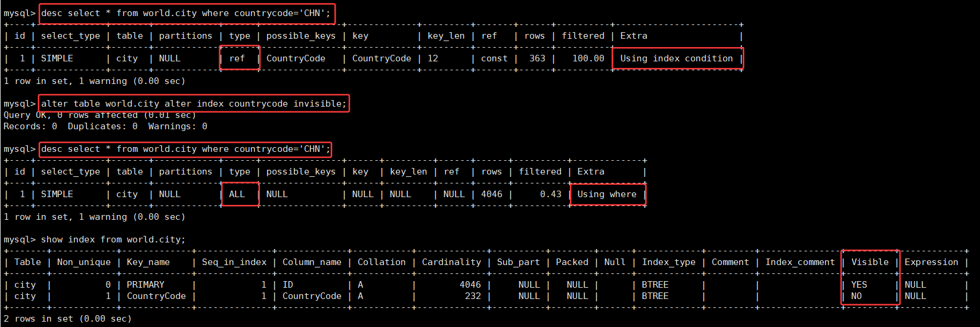The width and height of the screenshot is (980, 327).
Task: Click the 'Seq_in_index' column header
Action: [234, 262]
